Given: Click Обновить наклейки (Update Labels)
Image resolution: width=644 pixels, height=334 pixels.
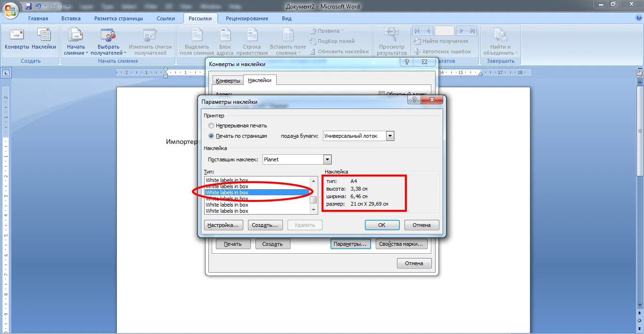Looking at the screenshot, I should click(339, 51).
